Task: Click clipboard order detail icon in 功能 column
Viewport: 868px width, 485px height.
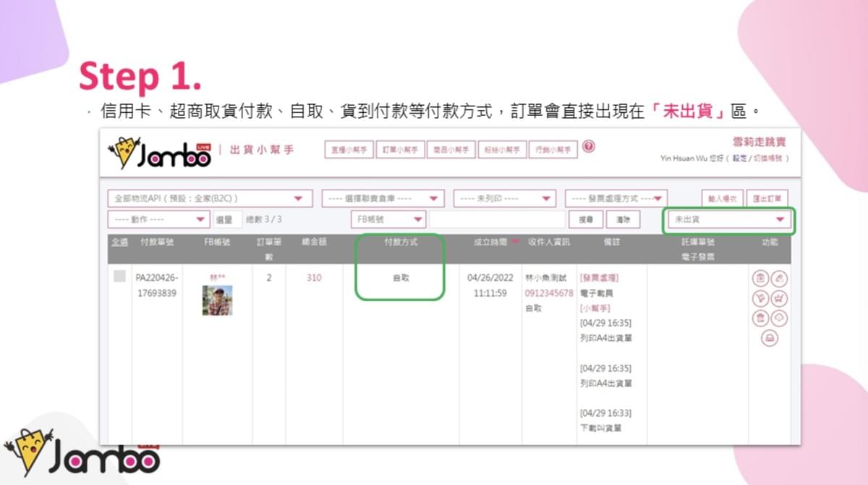Action: (x=760, y=278)
